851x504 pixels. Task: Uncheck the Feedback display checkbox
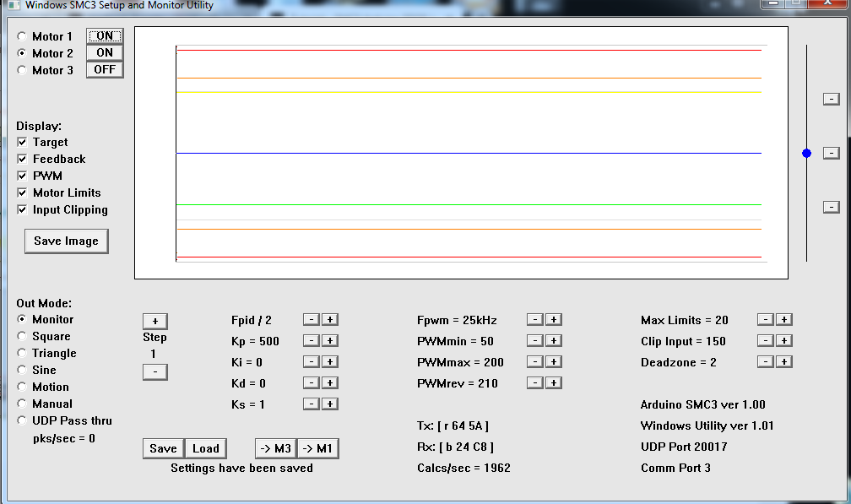point(22,159)
